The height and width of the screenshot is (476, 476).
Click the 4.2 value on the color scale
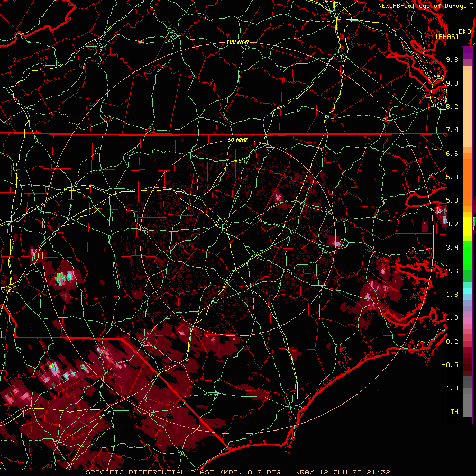[452, 224]
